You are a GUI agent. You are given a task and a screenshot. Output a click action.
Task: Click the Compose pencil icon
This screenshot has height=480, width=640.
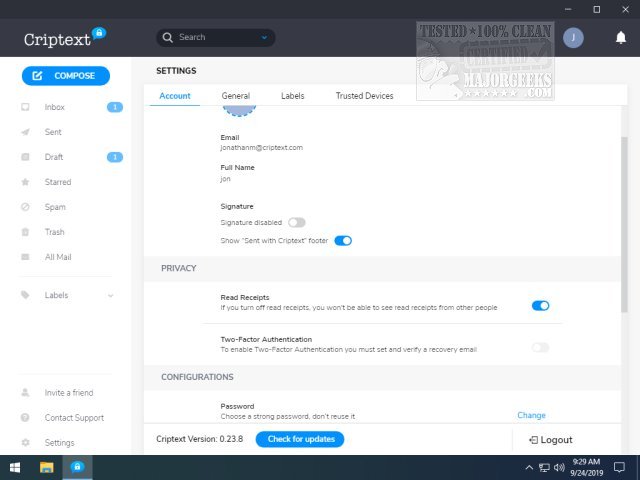37,76
